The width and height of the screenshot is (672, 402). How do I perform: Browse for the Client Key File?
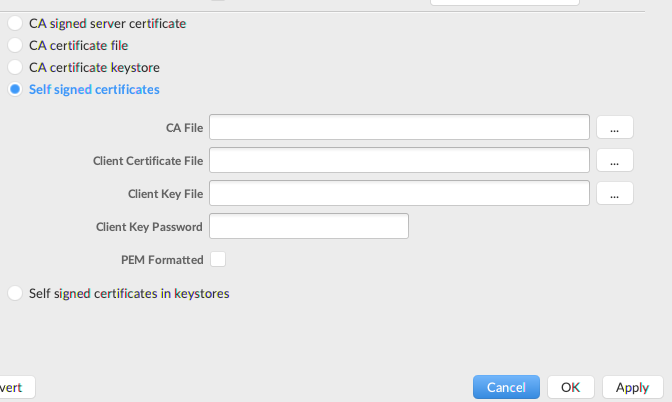pyautogui.click(x=615, y=193)
